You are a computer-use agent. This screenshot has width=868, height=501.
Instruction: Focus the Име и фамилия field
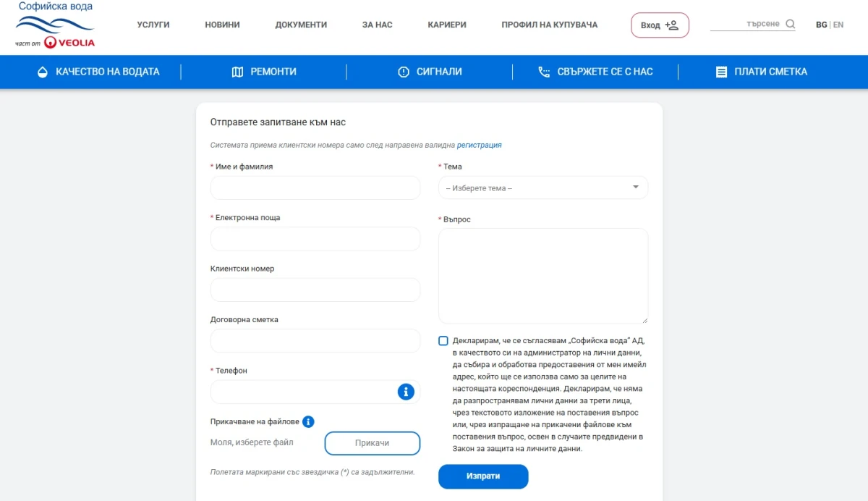(x=315, y=188)
